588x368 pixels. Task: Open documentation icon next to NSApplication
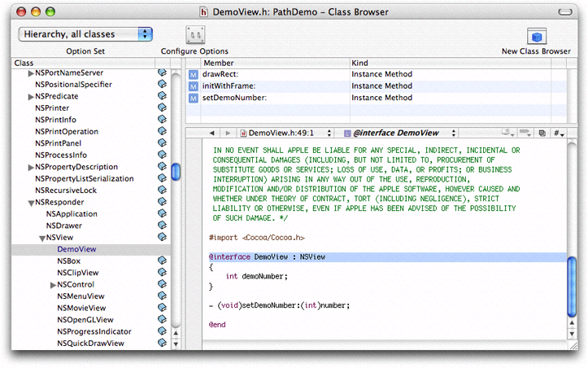(162, 214)
